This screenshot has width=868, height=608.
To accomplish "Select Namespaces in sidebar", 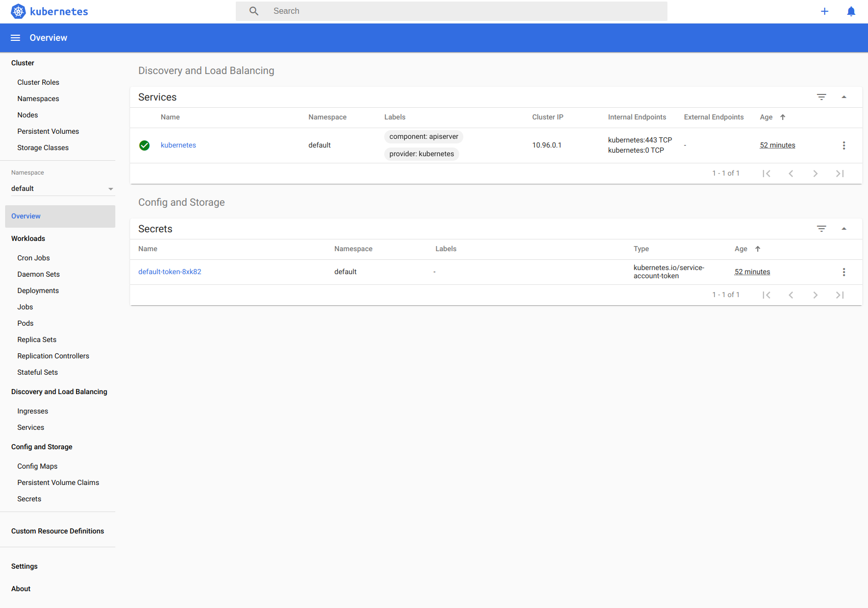I will click(38, 99).
